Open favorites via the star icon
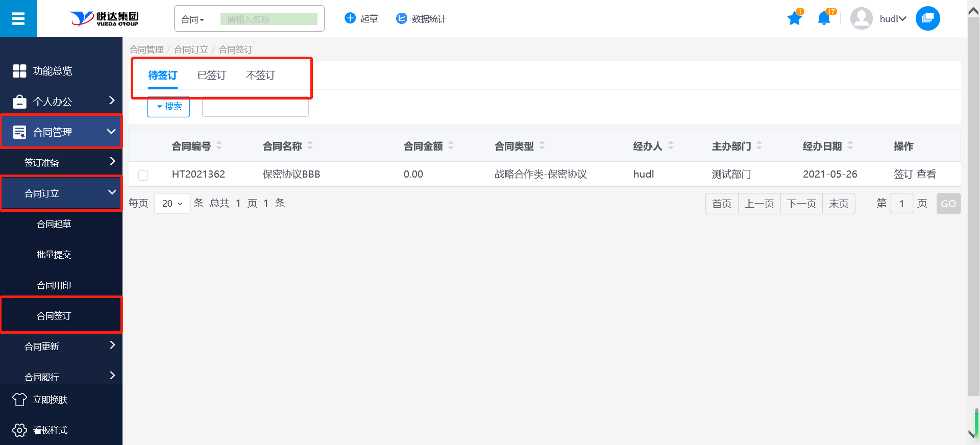 (x=794, y=19)
